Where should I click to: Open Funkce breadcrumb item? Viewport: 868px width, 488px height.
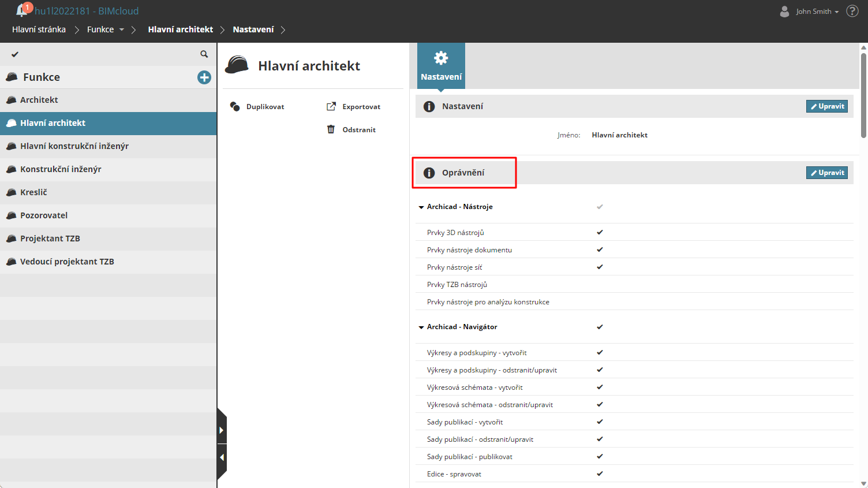tap(100, 29)
